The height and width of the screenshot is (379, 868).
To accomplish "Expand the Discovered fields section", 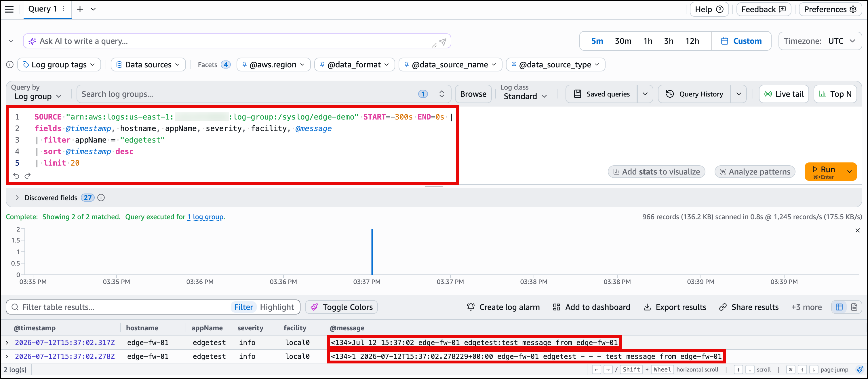I will [17, 198].
